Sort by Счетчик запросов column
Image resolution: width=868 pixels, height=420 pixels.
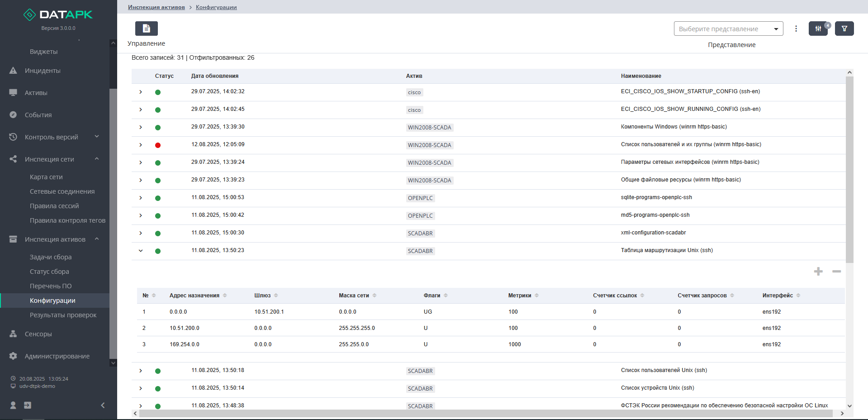pos(732,296)
